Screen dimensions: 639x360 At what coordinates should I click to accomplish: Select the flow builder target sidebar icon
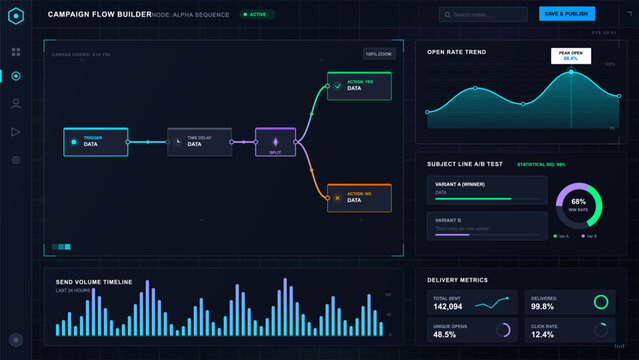pyautogui.click(x=16, y=76)
